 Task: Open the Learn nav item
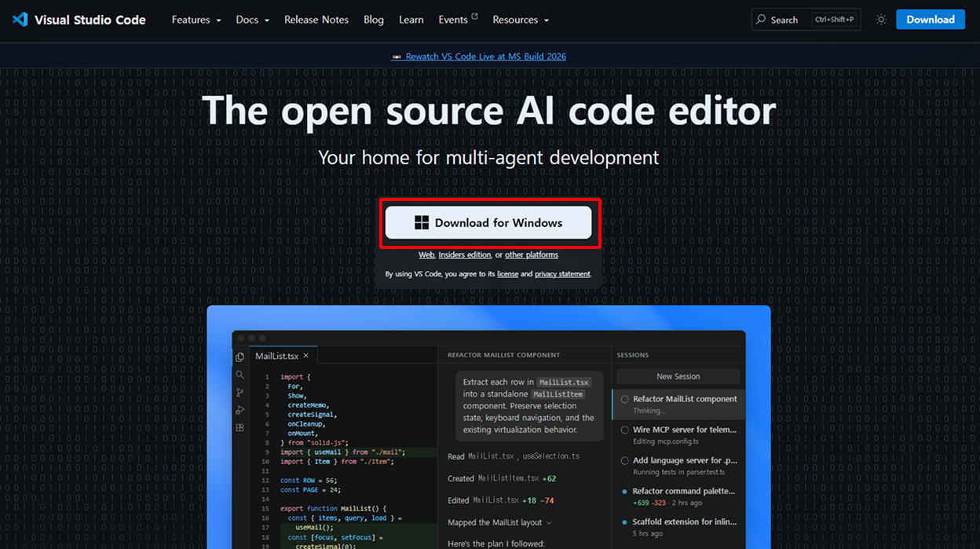click(x=411, y=20)
